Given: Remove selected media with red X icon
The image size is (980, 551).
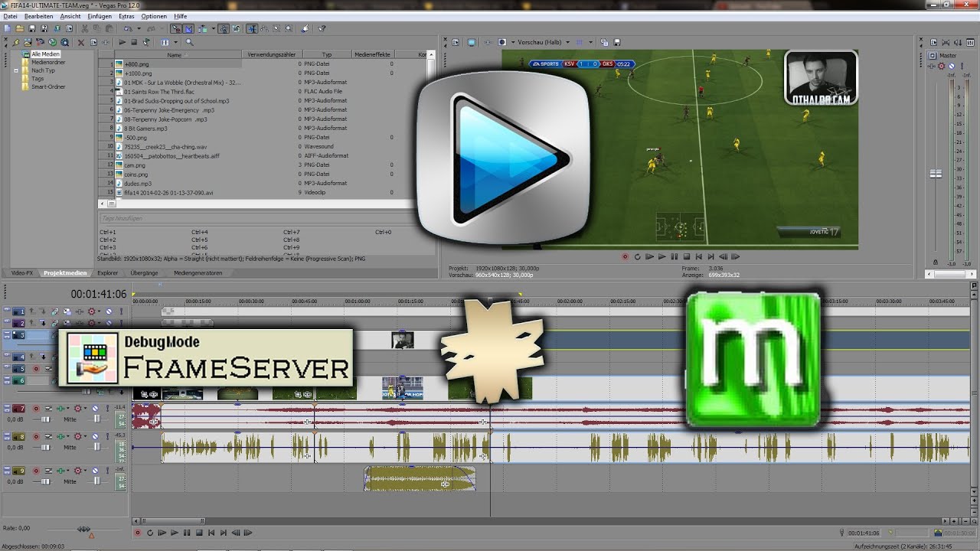Looking at the screenshot, I should [80, 42].
